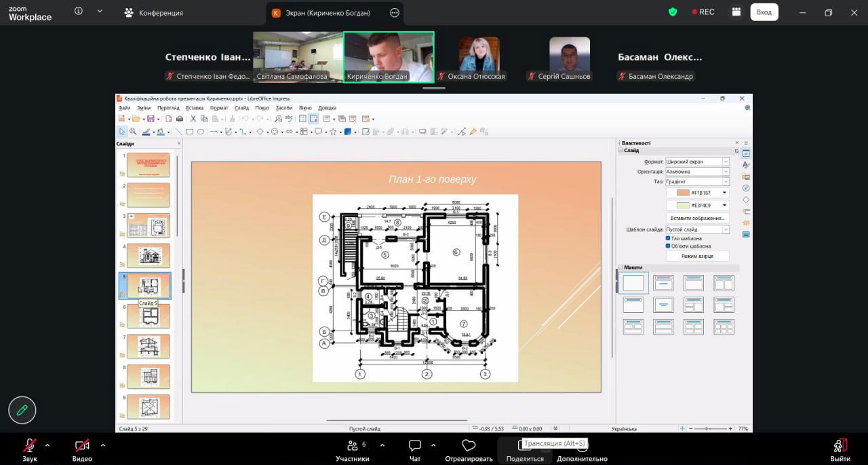Insert a star shape from toolbar
Image resolution: width=868 pixels, height=465 pixels.
pyautogui.click(x=333, y=132)
